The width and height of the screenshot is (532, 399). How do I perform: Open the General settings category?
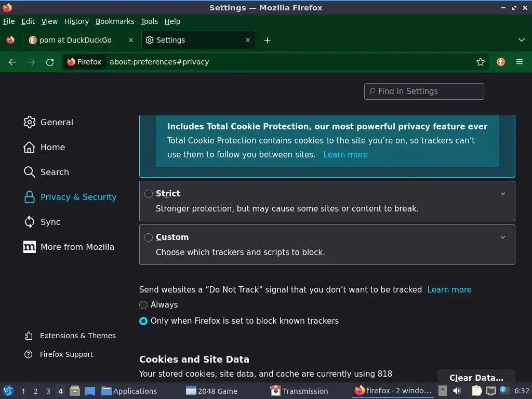click(48, 122)
